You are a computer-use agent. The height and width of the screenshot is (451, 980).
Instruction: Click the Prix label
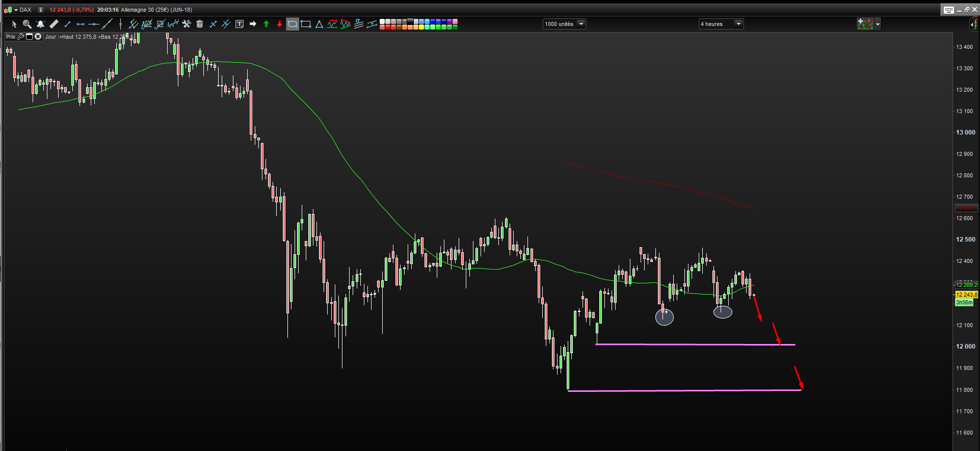coord(11,37)
